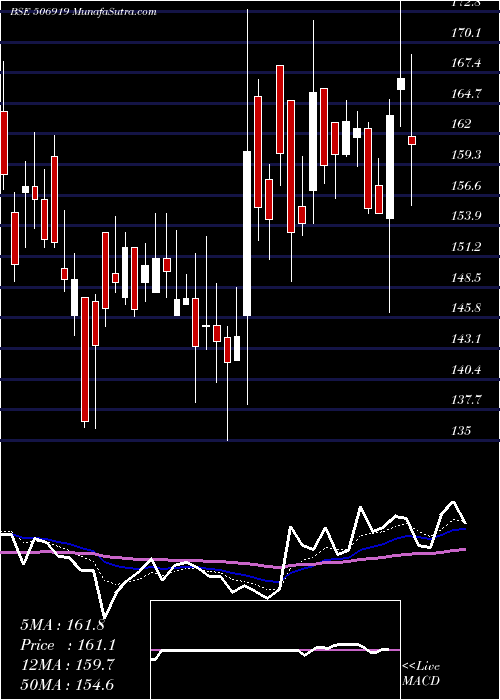Select the 167.4 price axis label
This screenshot has width=500, height=700.
(x=467, y=63)
